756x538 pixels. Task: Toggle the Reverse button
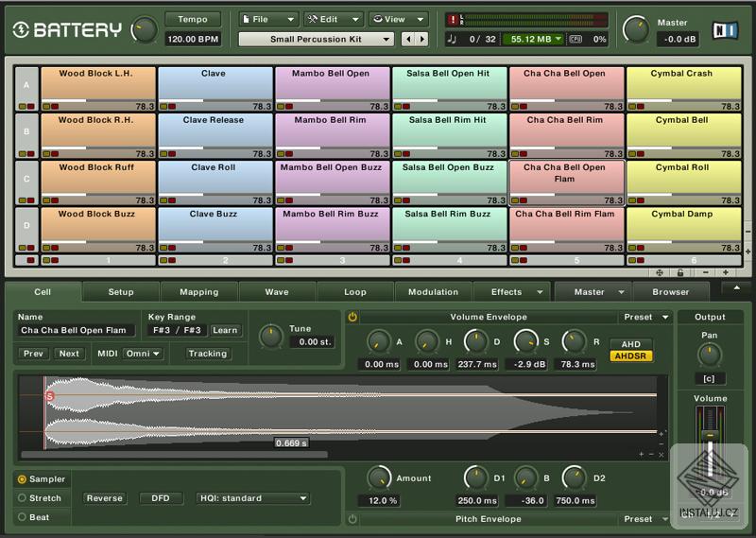[104, 498]
